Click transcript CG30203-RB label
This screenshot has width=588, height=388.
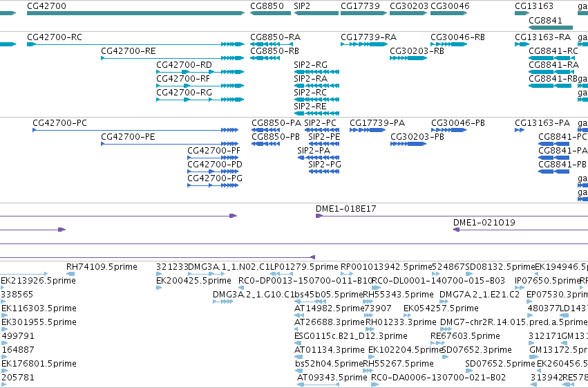coord(417,51)
